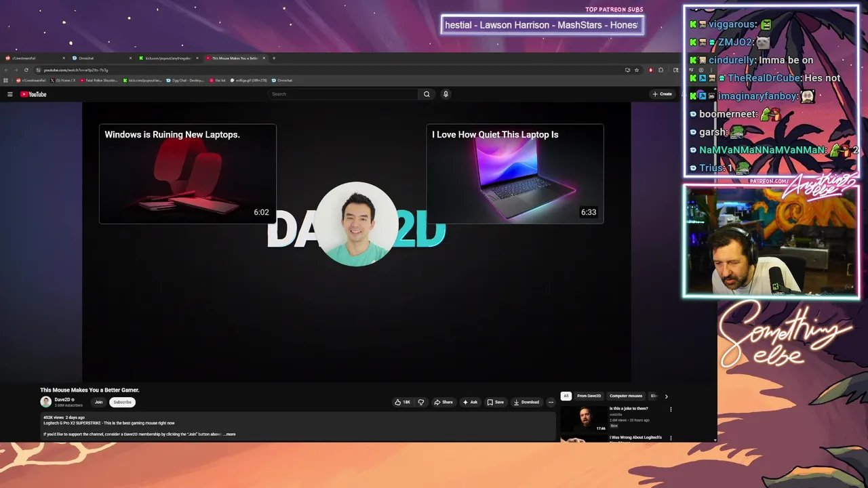Close the r/LivestreamFail tab
Viewport: 868px width, 488px height.
click(x=64, y=58)
